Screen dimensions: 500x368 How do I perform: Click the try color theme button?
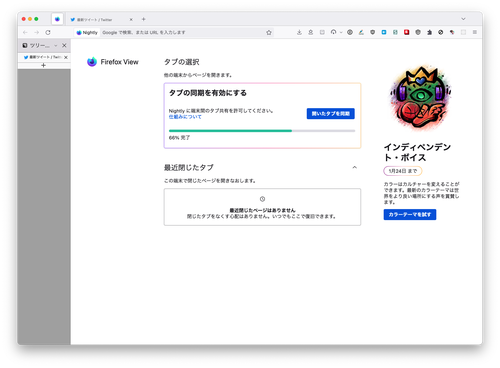pyautogui.click(x=410, y=214)
